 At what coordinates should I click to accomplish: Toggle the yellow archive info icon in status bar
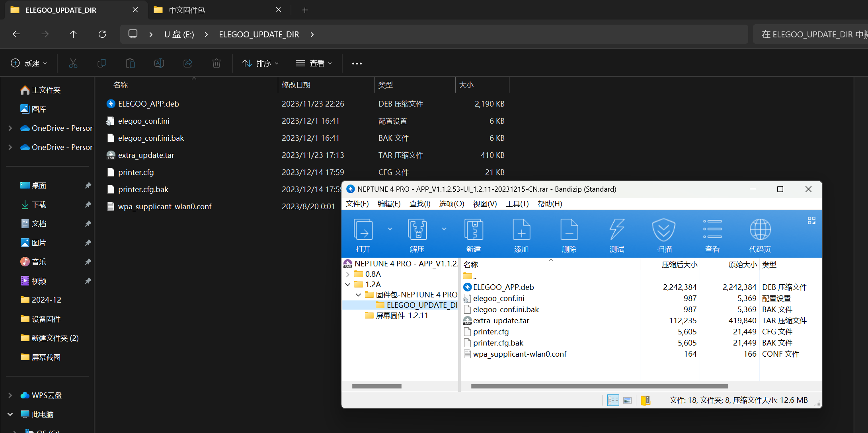pyautogui.click(x=646, y=400)
